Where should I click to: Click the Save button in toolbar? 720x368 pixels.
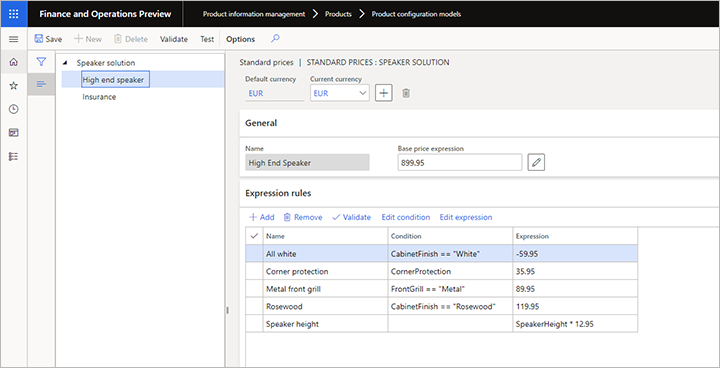(48, 39)
